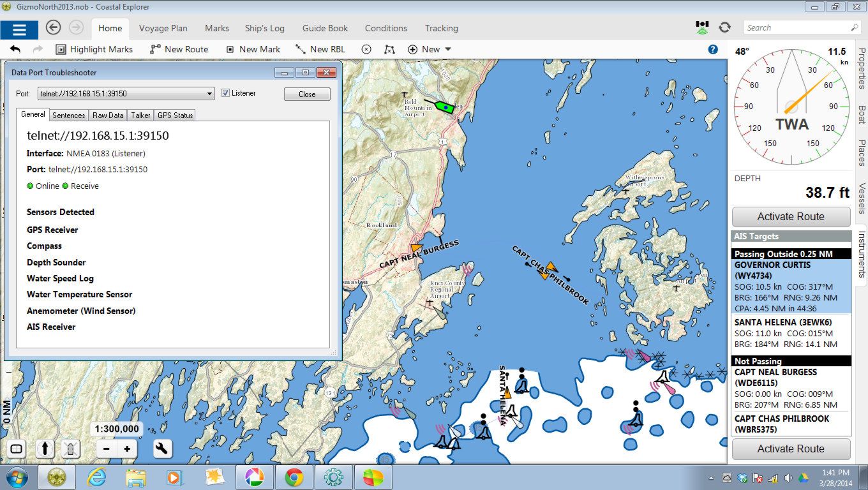
Task: Click the north-up arrow button
Action: point(44,449)
